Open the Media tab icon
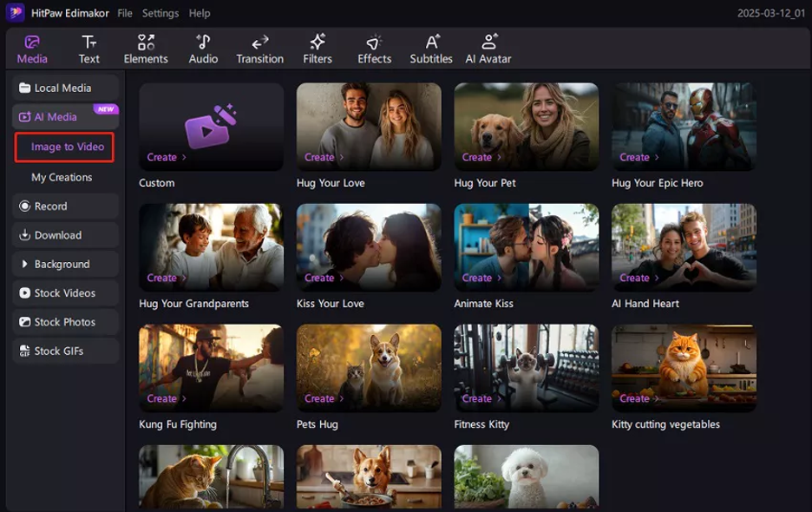812x512 pixels. tap(32, 42)
